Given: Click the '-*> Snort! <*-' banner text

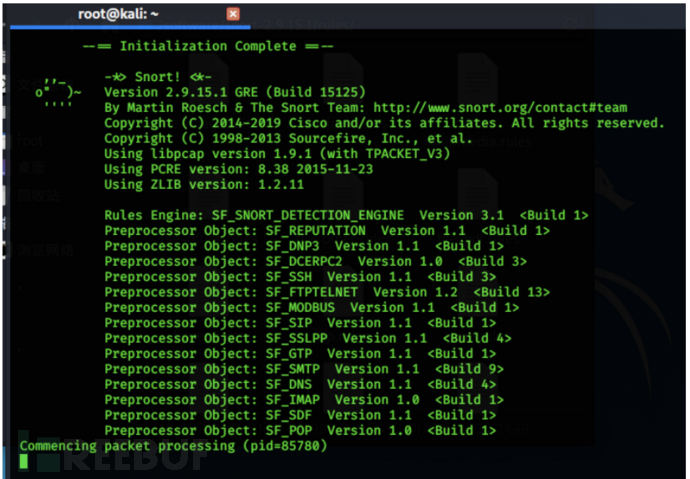Looking at the screenshot, I should tap(158, 77).
